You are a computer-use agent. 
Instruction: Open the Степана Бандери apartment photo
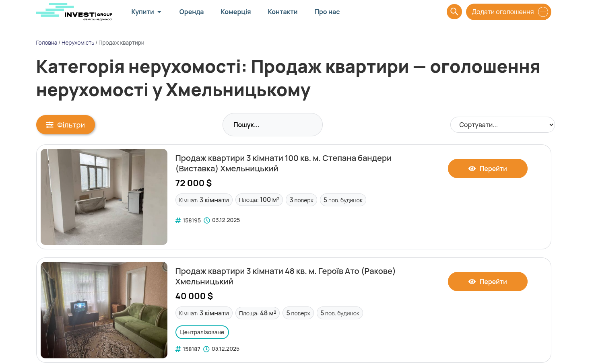click(x=104, y=197)
